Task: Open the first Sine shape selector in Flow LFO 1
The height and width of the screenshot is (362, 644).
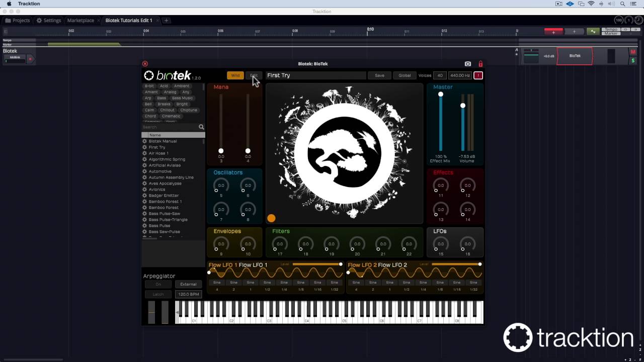Action: [217, 283]
